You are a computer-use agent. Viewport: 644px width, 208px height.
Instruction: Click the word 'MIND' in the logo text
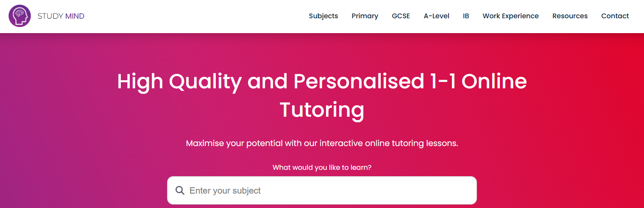[x=75, y=16]
